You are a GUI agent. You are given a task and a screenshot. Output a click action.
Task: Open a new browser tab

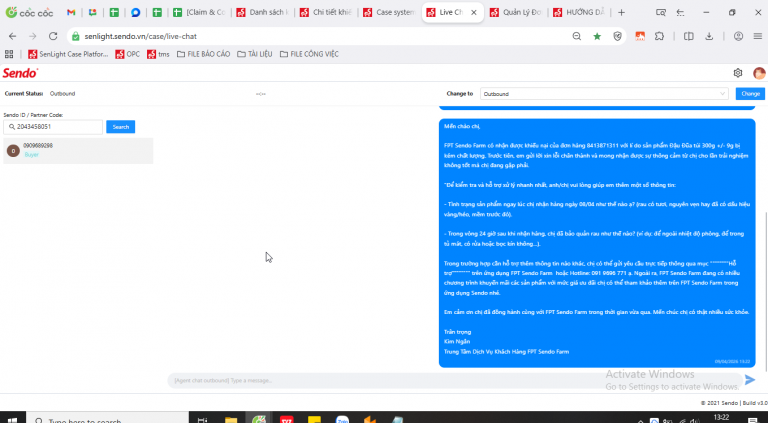coord(621,13)
